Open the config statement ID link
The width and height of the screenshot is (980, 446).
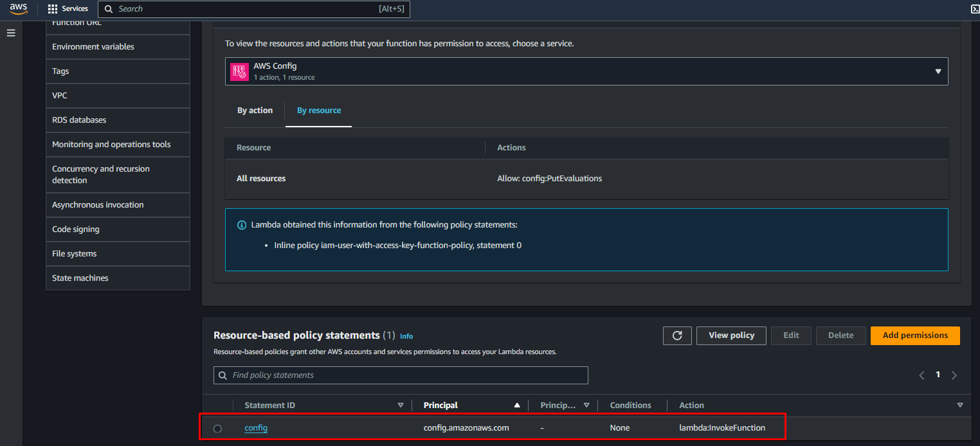[x=256, y=428]
